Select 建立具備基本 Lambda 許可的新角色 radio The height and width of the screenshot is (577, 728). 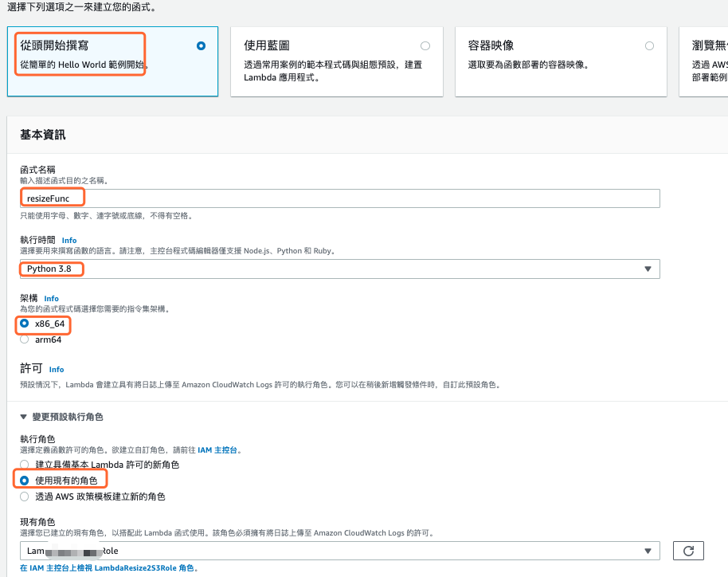pyautogui.click(x=25, y=465)
